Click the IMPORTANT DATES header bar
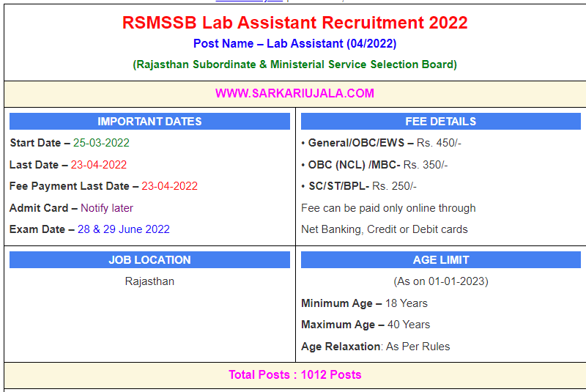The width and height of the screenshot is (586, 392). pyautogui.click(x=149, y=122)
